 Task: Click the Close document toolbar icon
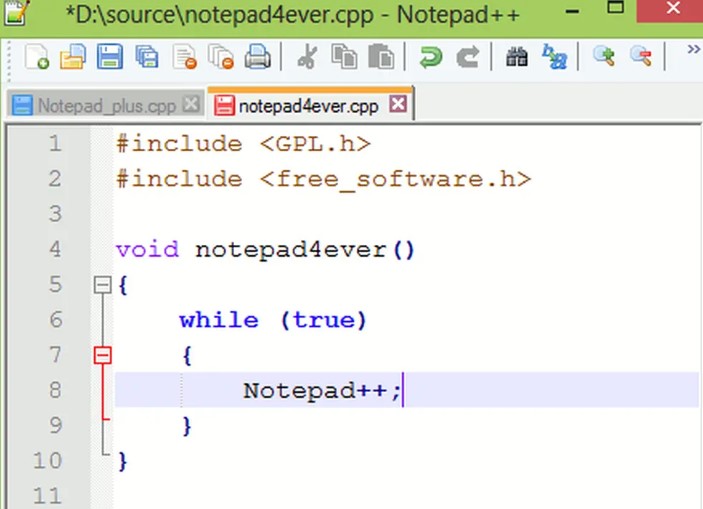pyautogui.click(x=184, y=57)
